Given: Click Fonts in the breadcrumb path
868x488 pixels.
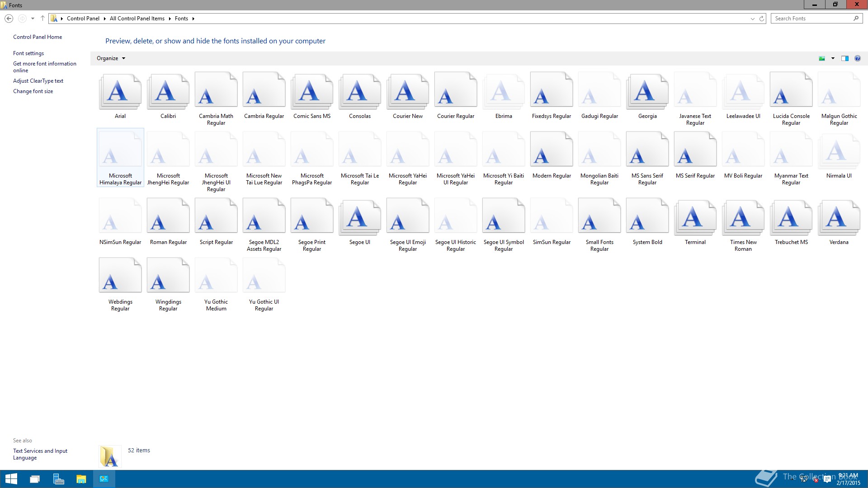Looking at the screenshot, I should pos(181,19).
